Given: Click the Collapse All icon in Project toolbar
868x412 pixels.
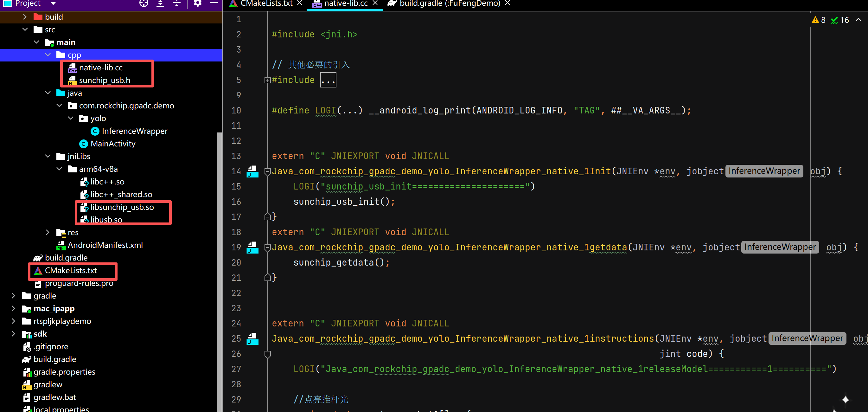Looking at the screenshot, I should [176, 3].
